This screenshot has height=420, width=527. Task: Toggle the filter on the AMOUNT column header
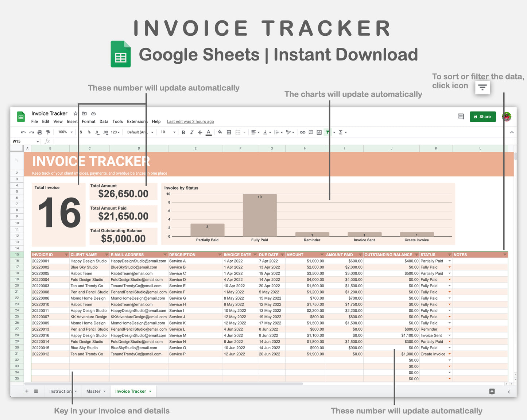(321, 255)
